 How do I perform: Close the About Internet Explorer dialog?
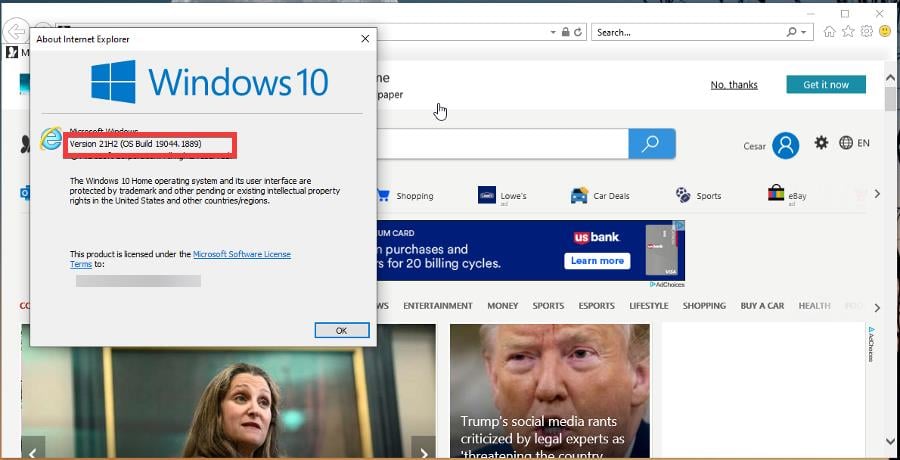(365, 38)
